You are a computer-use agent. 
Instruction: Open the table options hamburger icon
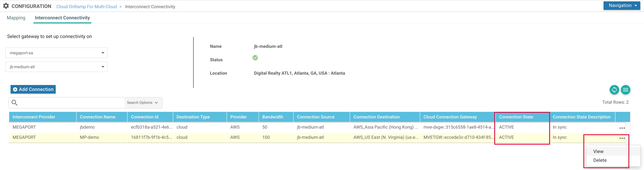626,90
